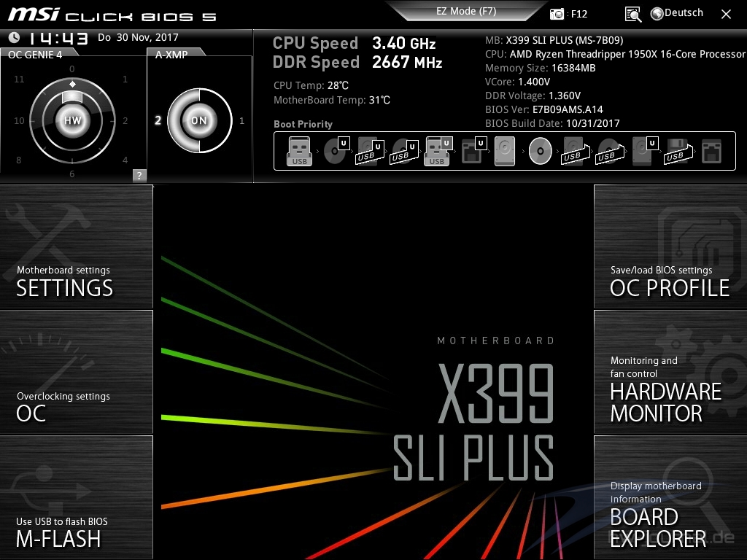Select the USB key boot device icon without UEFI badge

tap(299, 152)
